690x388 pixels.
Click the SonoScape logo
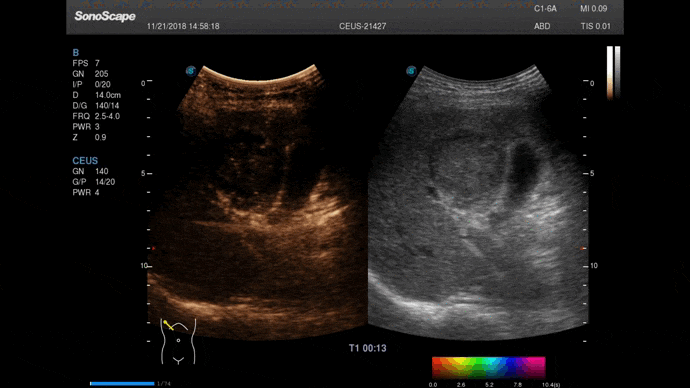[x=105, y=17]
